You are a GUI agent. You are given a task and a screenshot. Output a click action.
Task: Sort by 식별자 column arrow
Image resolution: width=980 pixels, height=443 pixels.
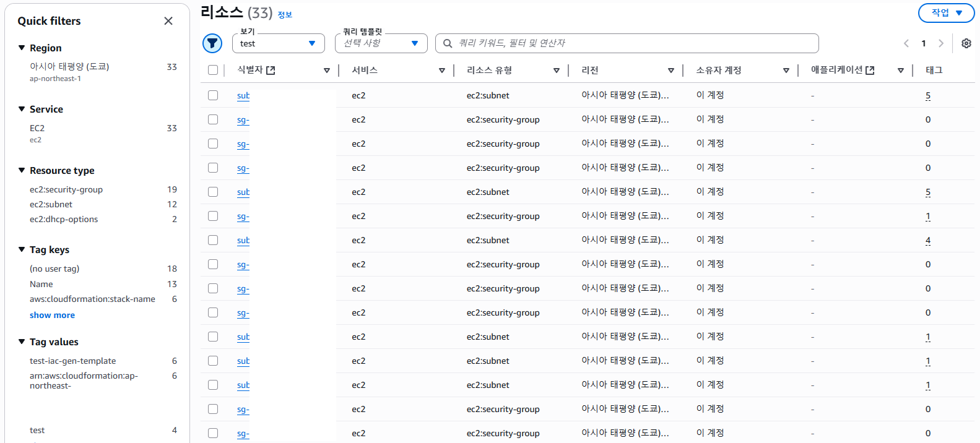tap(327, 71)
